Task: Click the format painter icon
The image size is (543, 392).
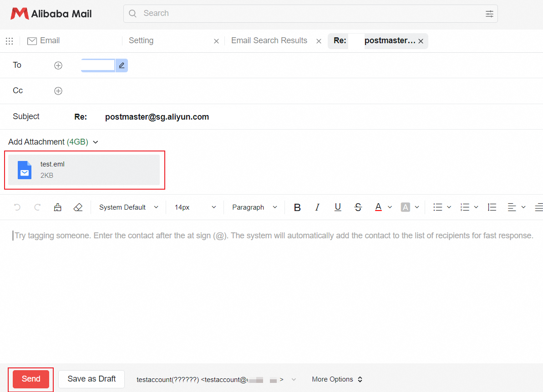Action: (x=58, y=207)
